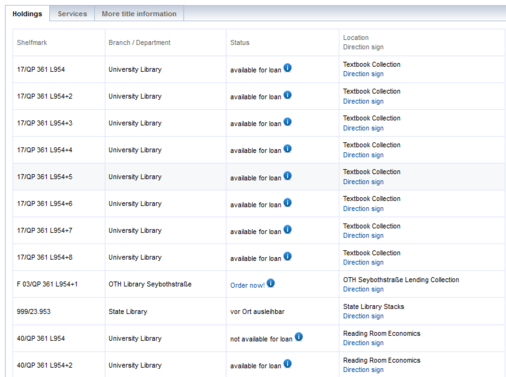Click info icon in the 17/QP 361 L954+6 row
506x377 pixels.
(287, 202)
